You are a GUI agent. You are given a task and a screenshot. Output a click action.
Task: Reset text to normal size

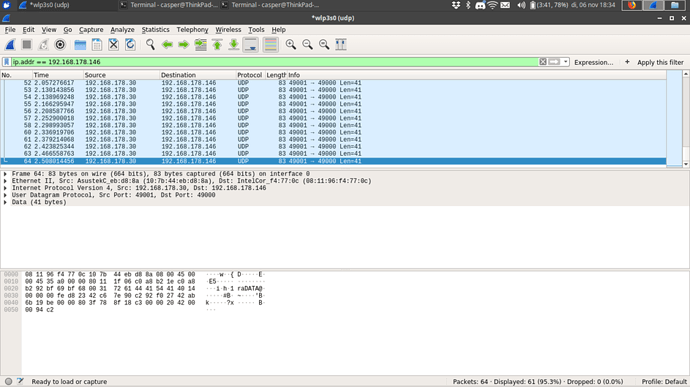(324, 44)
